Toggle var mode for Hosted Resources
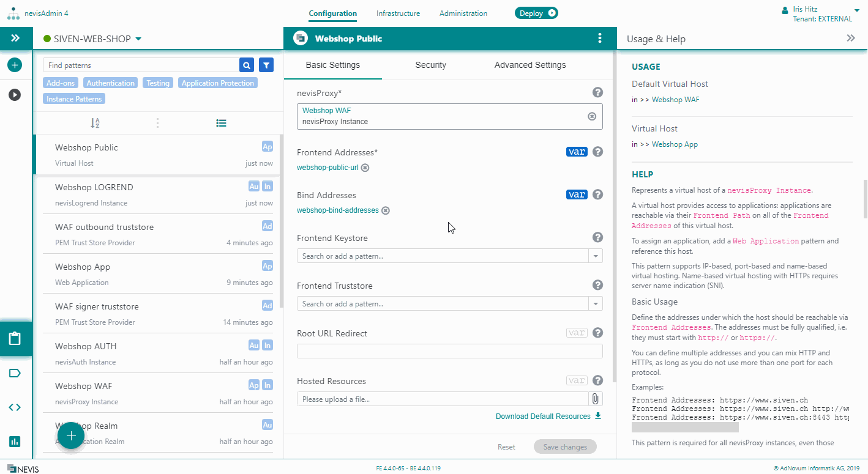868x474 pixels. 576,380
